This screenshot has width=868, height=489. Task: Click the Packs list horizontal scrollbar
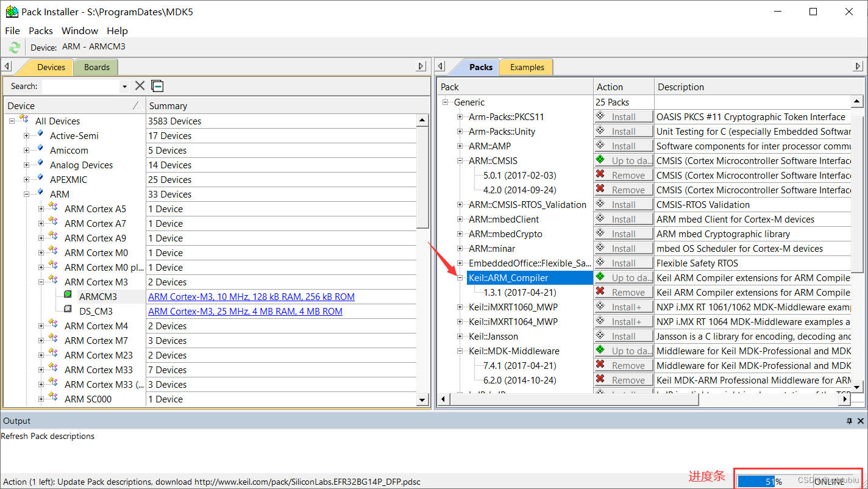645,399
